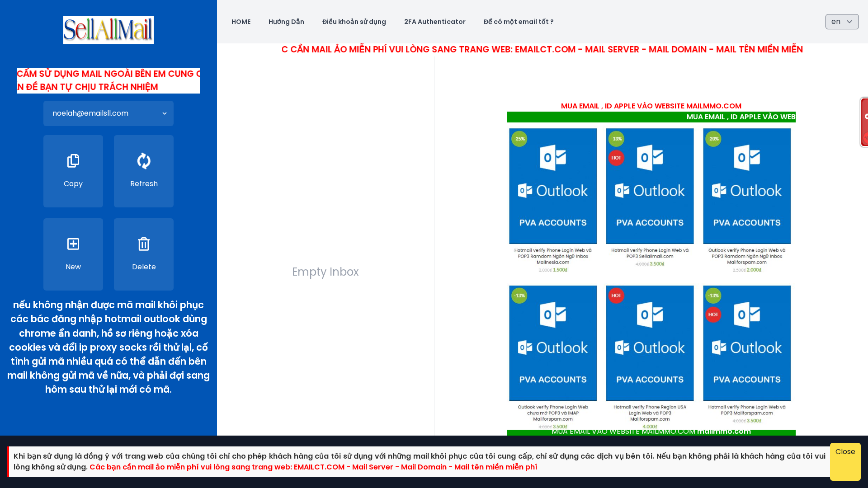Click the red CẤM SỬ DỤNG MAIL warning marquee
The height and width of the screenshot is (488, 868).
(108, 80)
